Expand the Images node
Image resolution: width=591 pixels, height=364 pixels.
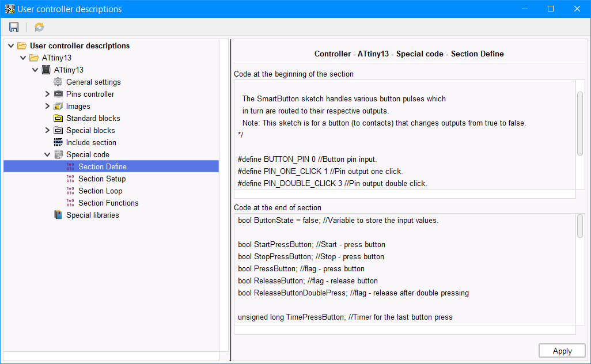[x=47, y=106]
